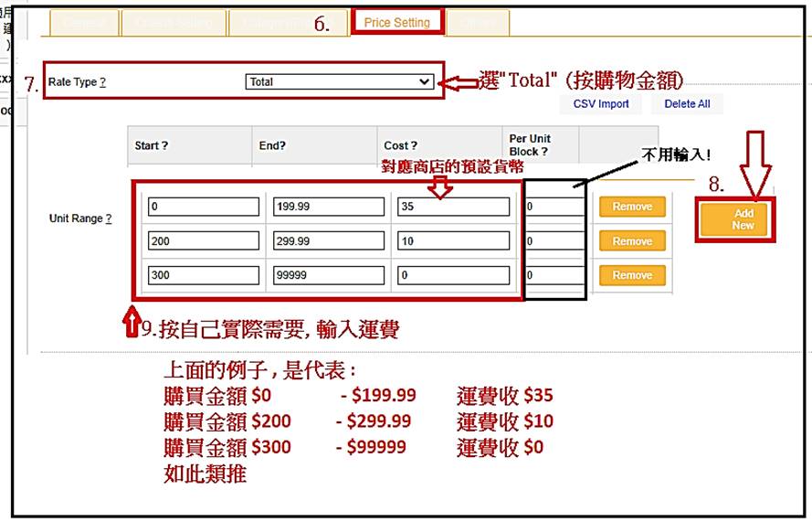Remove the third unit range row
This screenshot has width=812, height=522.
click(632, 275)
